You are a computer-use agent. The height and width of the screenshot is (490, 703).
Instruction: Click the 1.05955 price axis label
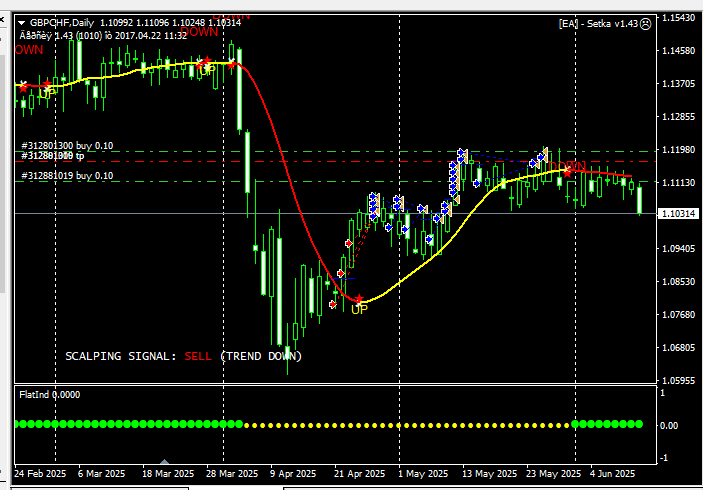(679, 381)
